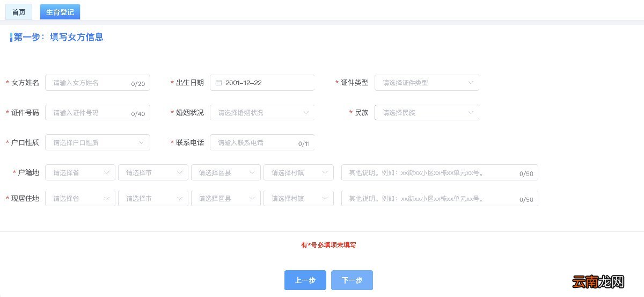Select 村镇 dropdown in 现居住地 row
This screenshot has width=644, height=297.
coord(298,198)
